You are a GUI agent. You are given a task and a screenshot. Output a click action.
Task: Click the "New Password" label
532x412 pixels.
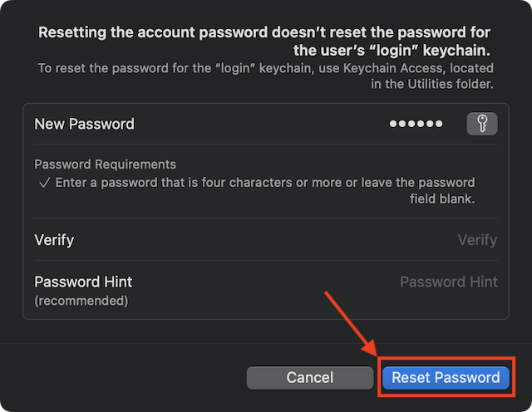(84, 124)
